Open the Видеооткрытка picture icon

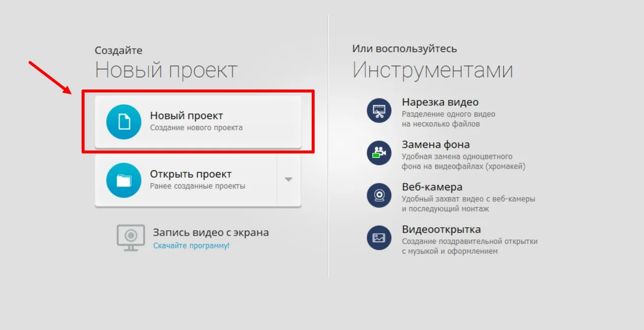[x=379, y=238]
